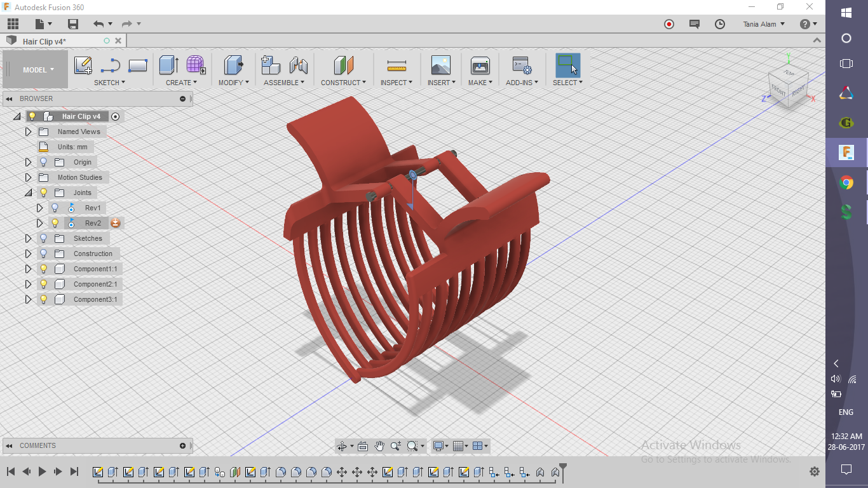
Task: Open the notifications comment icon
Action: [x=695, y=24]
